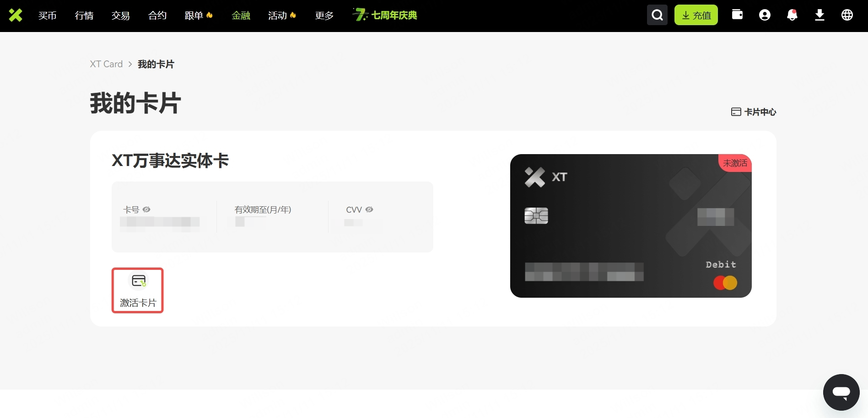The width and height of the screenshot is (868, 418).
Task: Open the user profile account menu
Action: click(x=765, y=15)
